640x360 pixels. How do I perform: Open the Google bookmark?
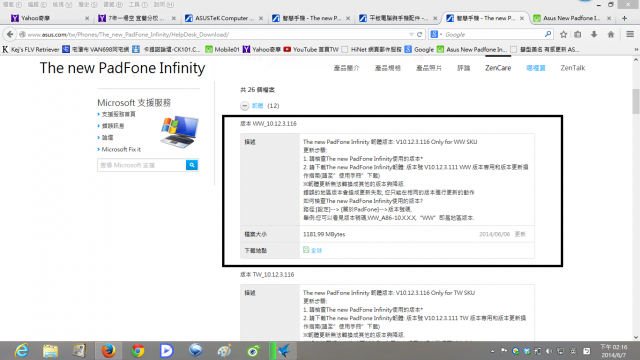click(419, 49)
